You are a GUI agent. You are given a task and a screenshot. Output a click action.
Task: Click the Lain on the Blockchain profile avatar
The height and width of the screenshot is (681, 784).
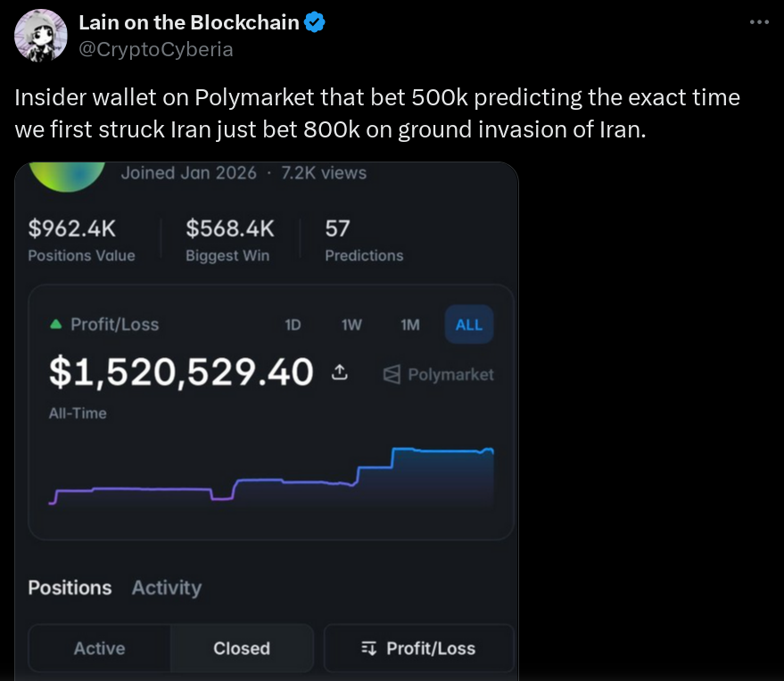tap(40, 36)
